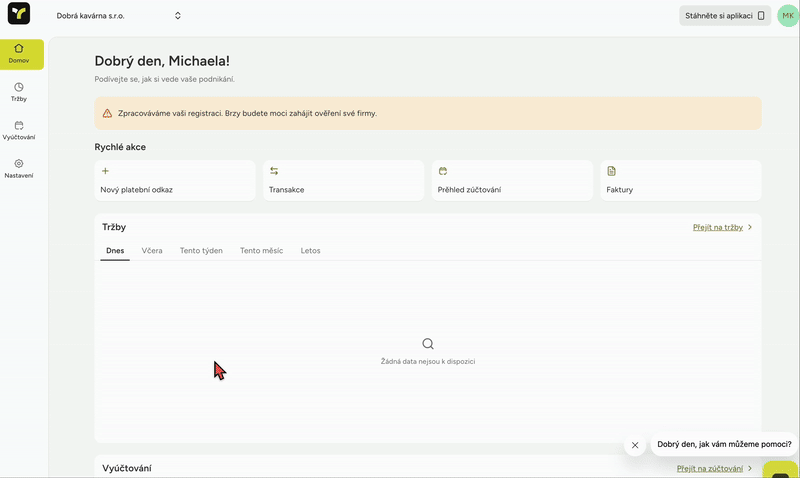Image resolution: width=800 pixels, height=478 pixels.
Task: Expand the Dobrá kavárna s.r.o. company selector
Action: pos(119,16)
